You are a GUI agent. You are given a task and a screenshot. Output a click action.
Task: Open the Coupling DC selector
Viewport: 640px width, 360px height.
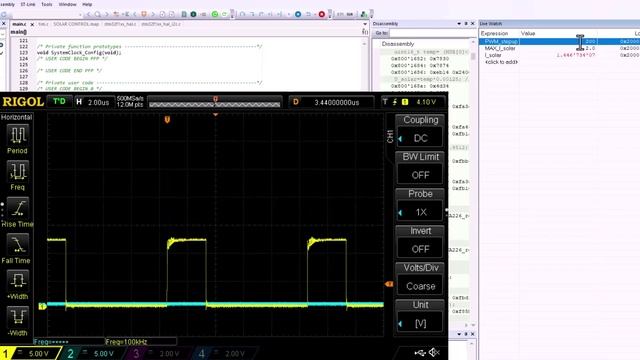pos(420,131)
